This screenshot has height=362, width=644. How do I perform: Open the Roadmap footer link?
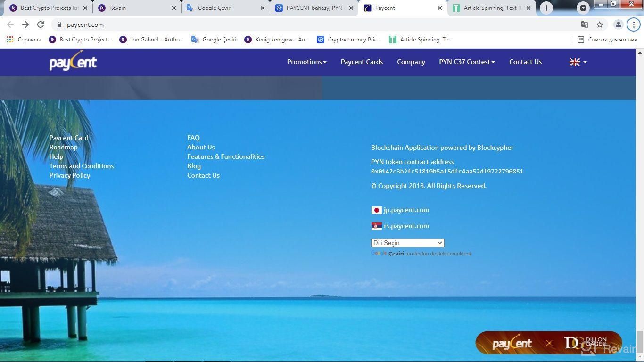[63, 147]
